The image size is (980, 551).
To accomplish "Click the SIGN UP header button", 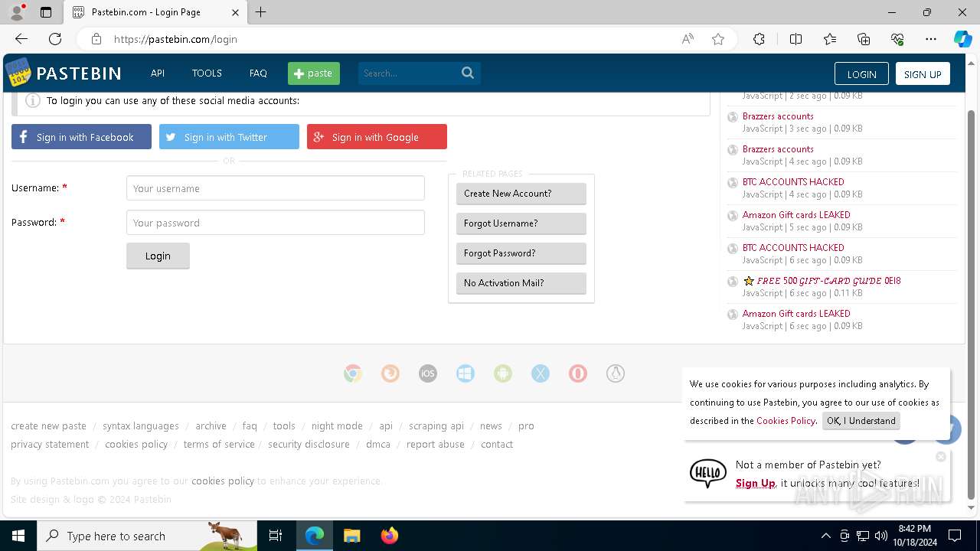I will coord(923,73).
